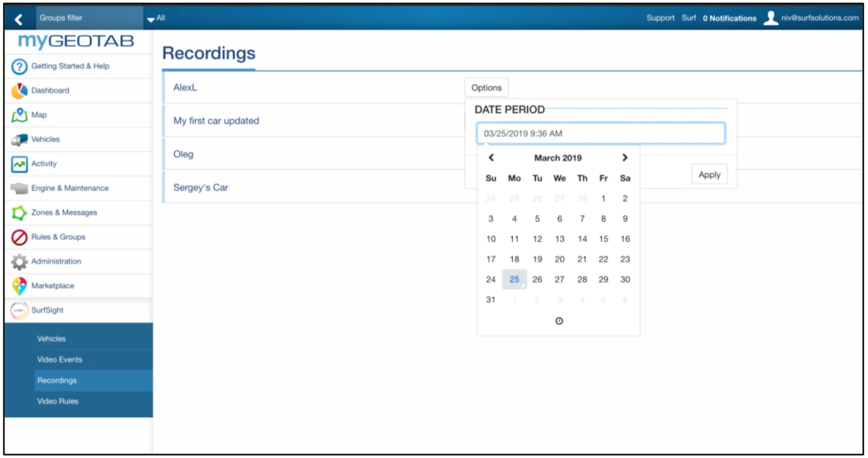The image size is (868, 458).
Task: Select March 30 in the calendar
Action: [625, 279]
